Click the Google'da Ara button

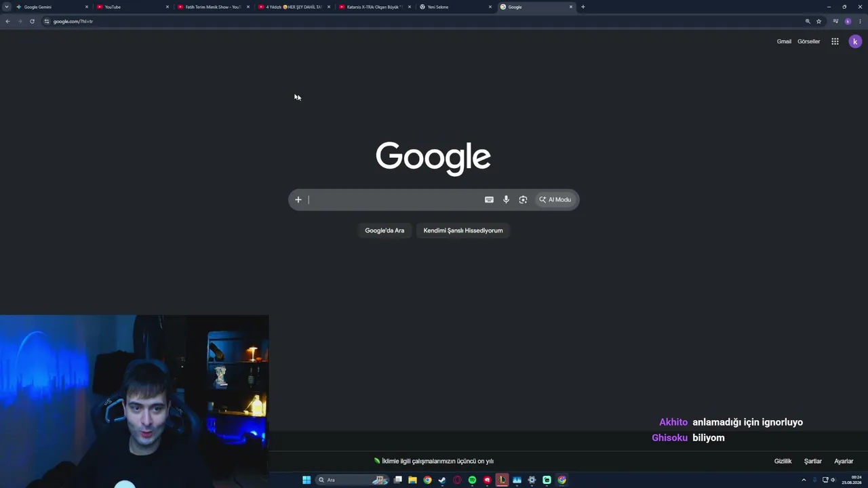(384, 230)
